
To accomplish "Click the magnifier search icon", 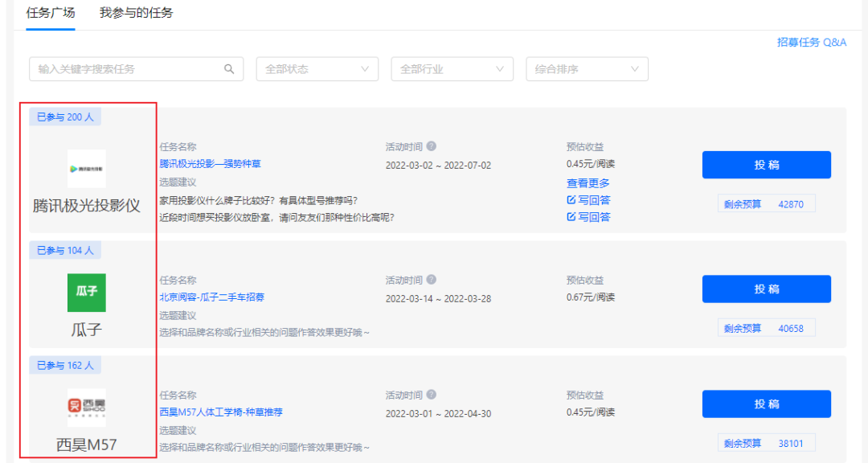I will click(x=229, y=69).
